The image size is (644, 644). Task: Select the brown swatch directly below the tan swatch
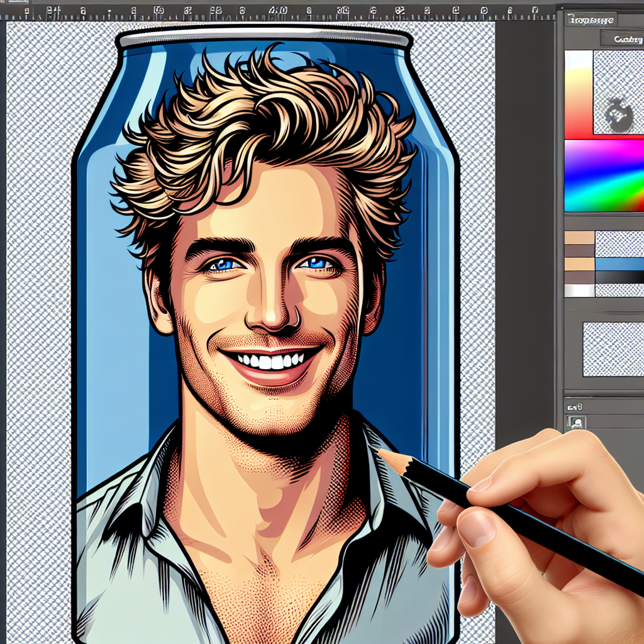pos(579,251)
